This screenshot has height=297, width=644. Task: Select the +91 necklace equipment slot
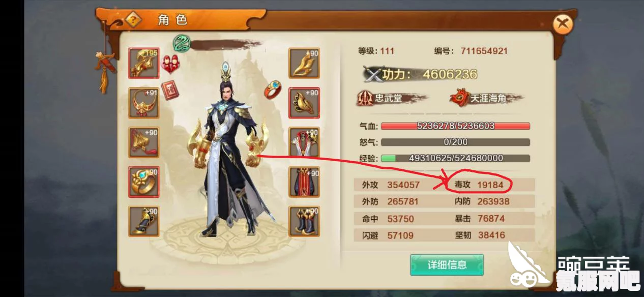click(143, 103)
